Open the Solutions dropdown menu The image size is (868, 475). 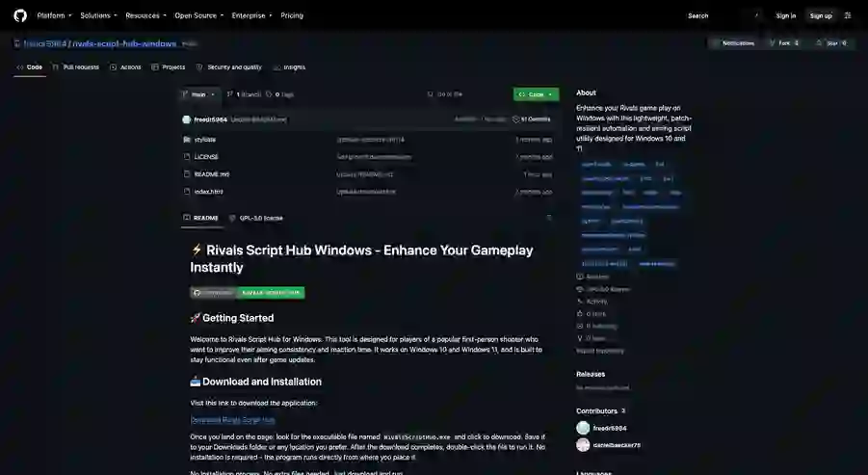[98, 15]
